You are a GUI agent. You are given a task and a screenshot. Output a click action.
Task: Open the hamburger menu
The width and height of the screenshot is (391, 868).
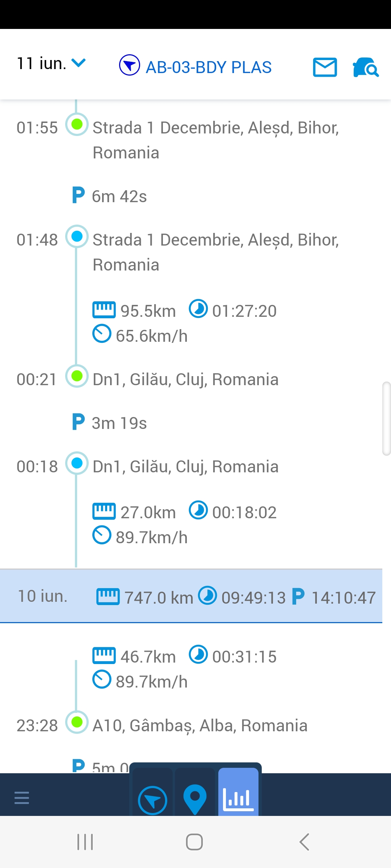coord(22,797)
